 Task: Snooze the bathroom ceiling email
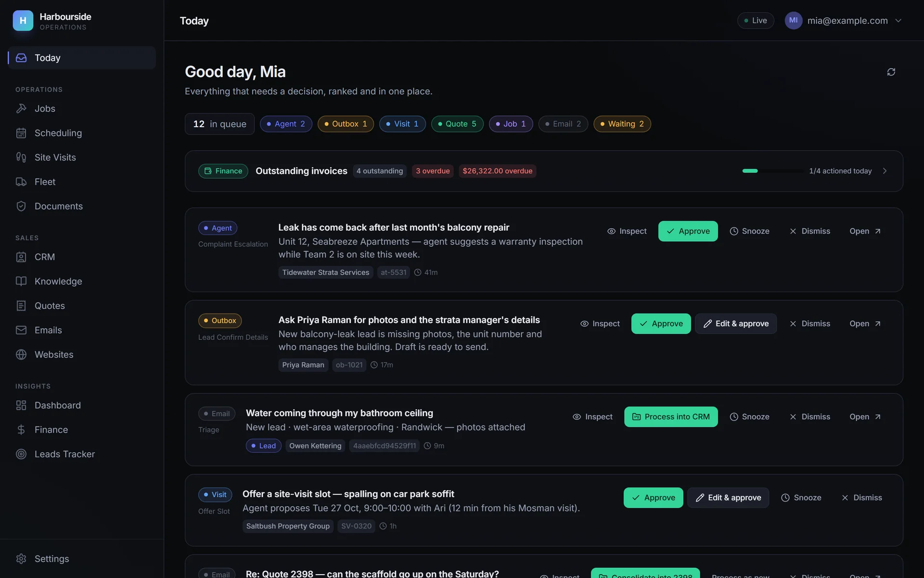click(x=749, y=417)
